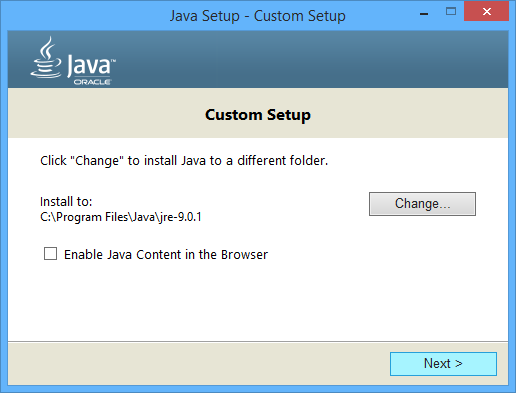516x393 pixels.
Task: Click the bold Custom Setup heading
Action: (258, 115)
